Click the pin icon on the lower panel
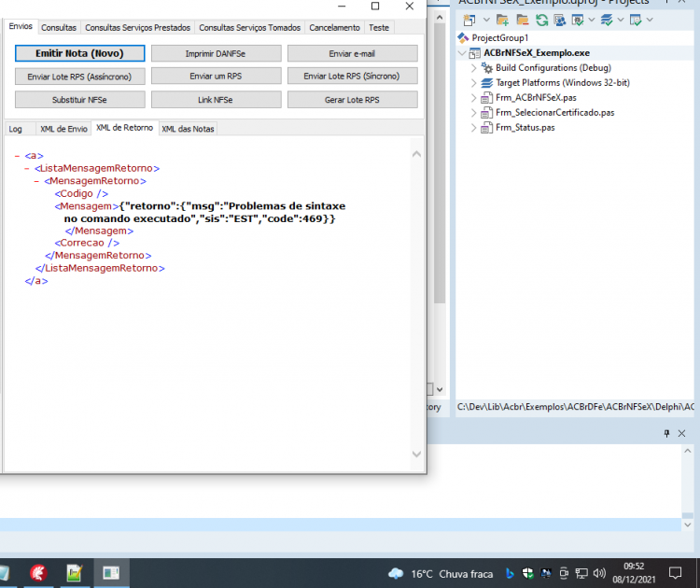Screen dimensions: 700x588 pyautogui.click(x=666, y=433)
